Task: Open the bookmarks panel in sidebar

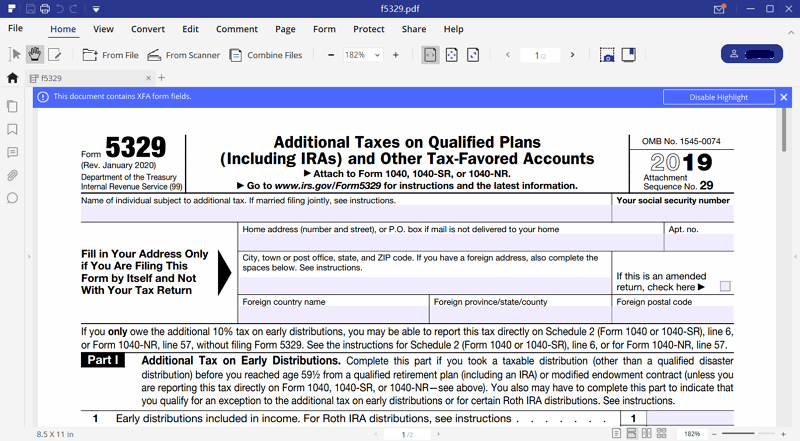Action: [13, 129]
